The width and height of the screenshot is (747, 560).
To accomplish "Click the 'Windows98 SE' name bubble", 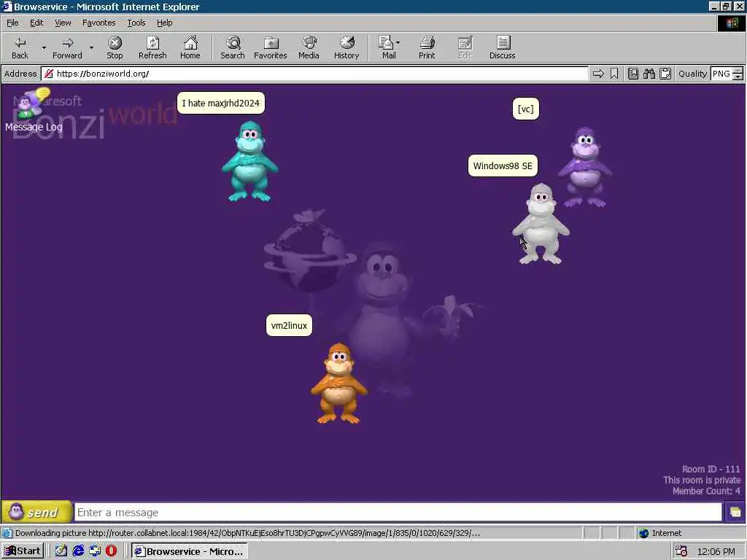I will [x=503, y=166].
